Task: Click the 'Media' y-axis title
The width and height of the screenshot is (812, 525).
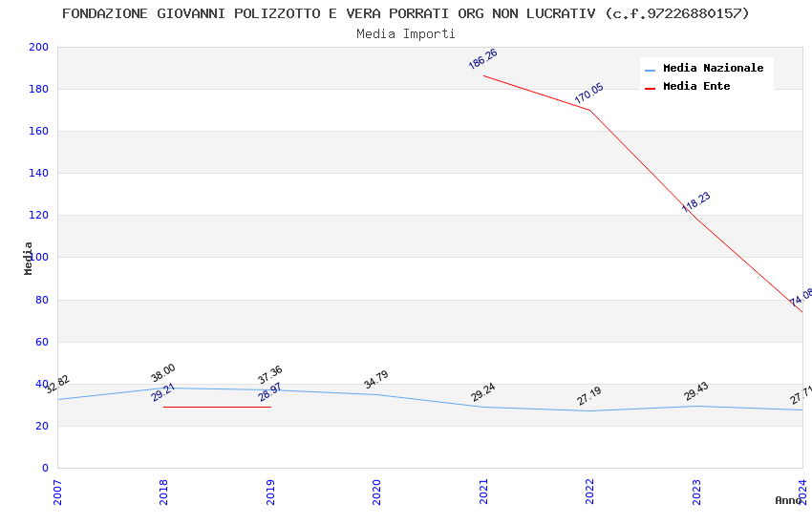Action: 28,258
